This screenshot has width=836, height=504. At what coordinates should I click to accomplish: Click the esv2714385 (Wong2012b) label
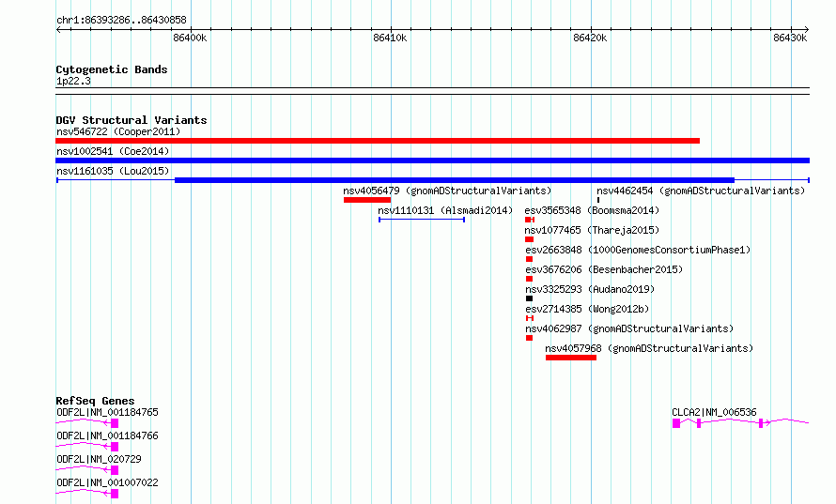(587, 309)
